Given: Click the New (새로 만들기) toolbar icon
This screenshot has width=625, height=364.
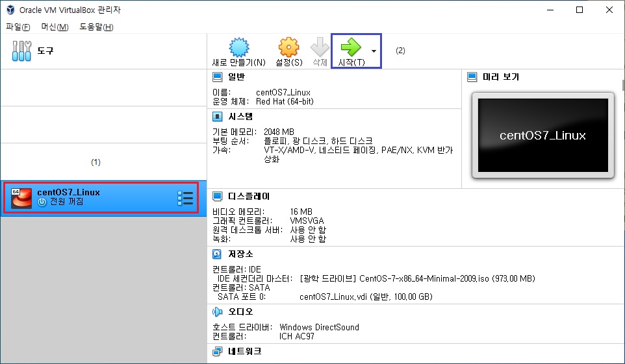Looking at the screenshot, I should 238,47.
